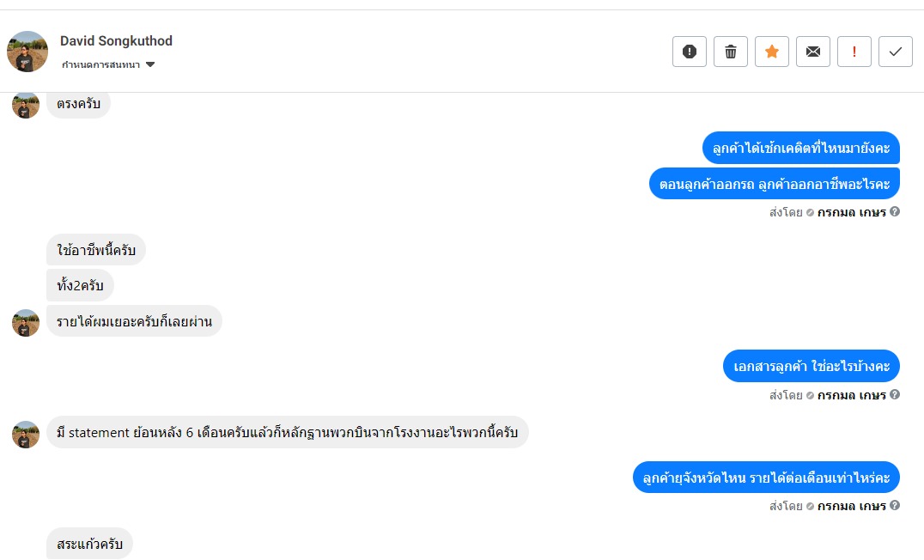Mark conversation done with checkmark icon
Screen dimensions: 924x560
click(896, 52)
